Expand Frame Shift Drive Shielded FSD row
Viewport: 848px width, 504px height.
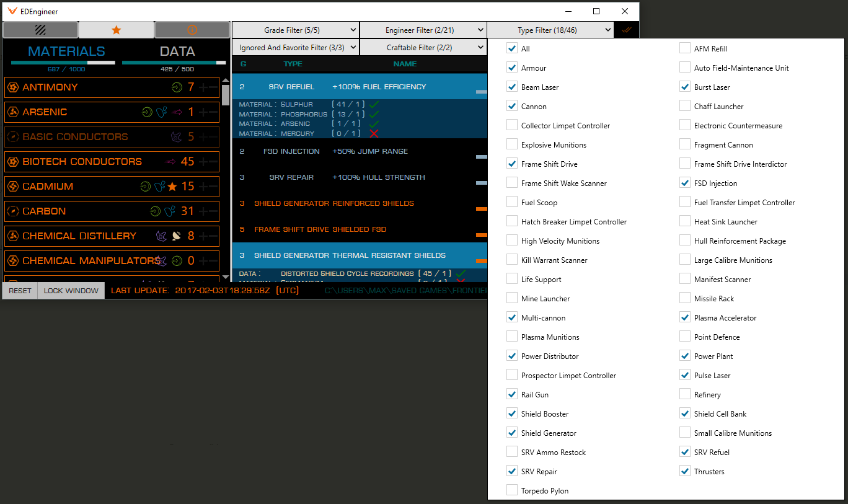[360, 229]
